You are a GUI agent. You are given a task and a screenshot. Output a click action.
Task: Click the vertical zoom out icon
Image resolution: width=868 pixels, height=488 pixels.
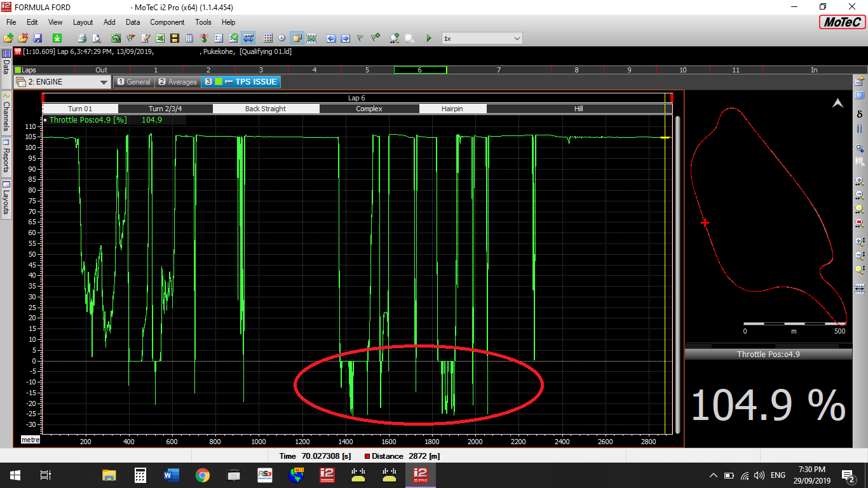(860, 255)
